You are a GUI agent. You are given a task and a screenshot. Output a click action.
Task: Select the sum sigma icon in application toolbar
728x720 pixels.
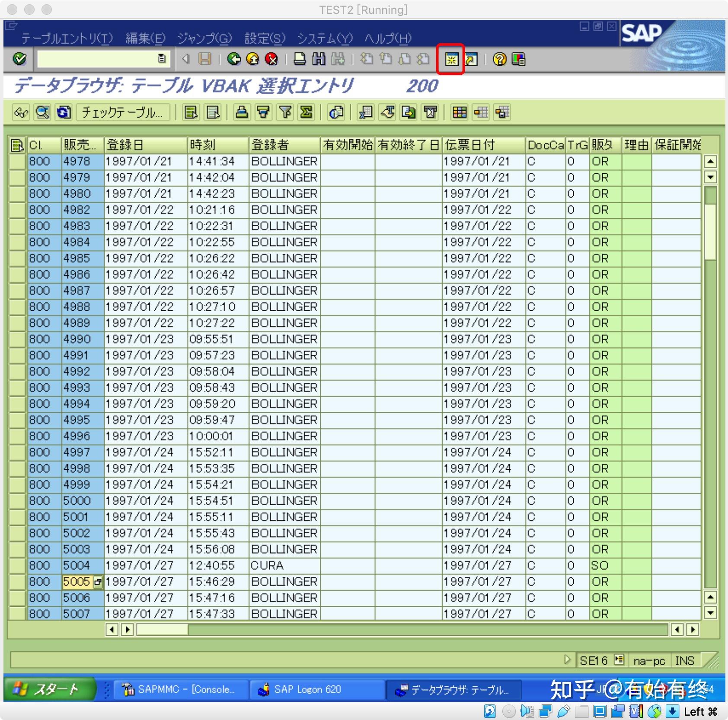(306, 113)
